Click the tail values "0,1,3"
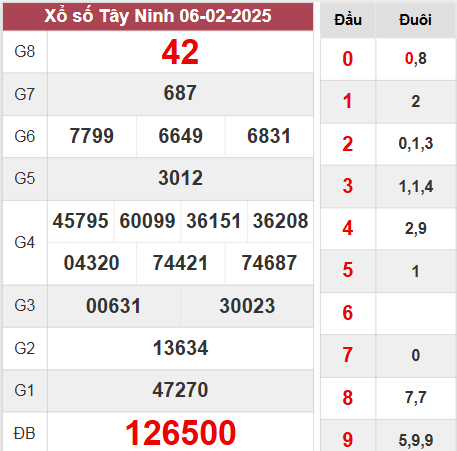 (416, 144)
